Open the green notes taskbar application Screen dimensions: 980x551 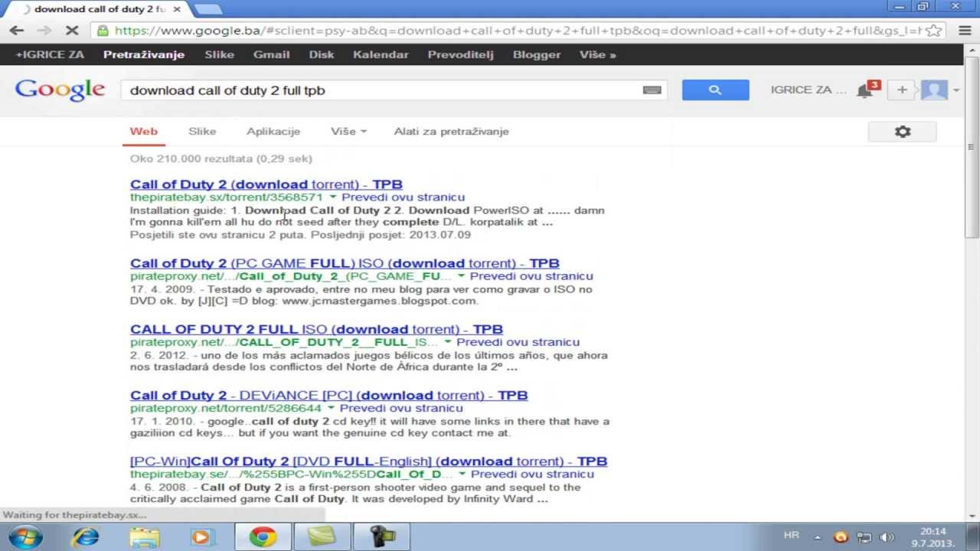click(x=322, y=536)
